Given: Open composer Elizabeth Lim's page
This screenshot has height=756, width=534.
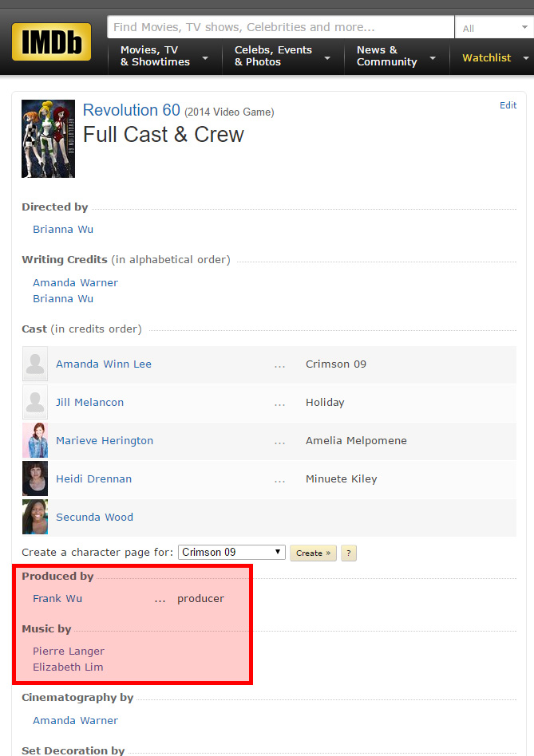Looking at the screenshot, I should coord(68,667).
